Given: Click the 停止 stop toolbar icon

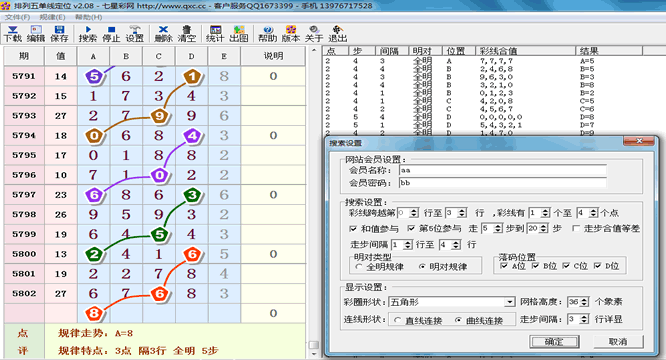Looking at the screenshot, I should pyautogui.click(x=111, y=34).
